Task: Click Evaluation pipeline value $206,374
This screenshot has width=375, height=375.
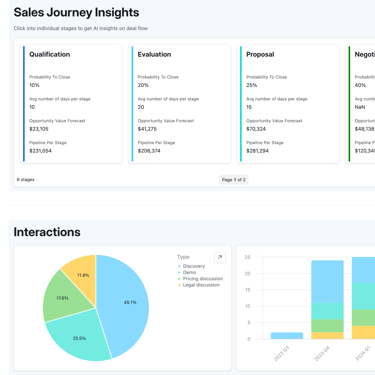Action: [149, 151]
